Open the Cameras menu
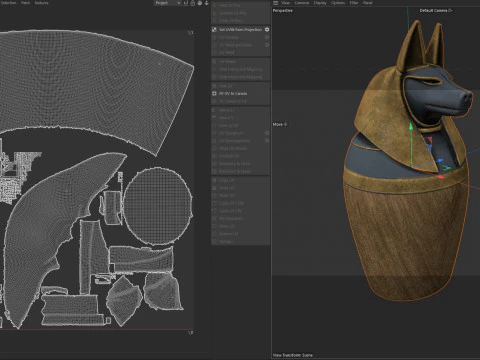Viewport: 480px width, 360px height. 302,3
